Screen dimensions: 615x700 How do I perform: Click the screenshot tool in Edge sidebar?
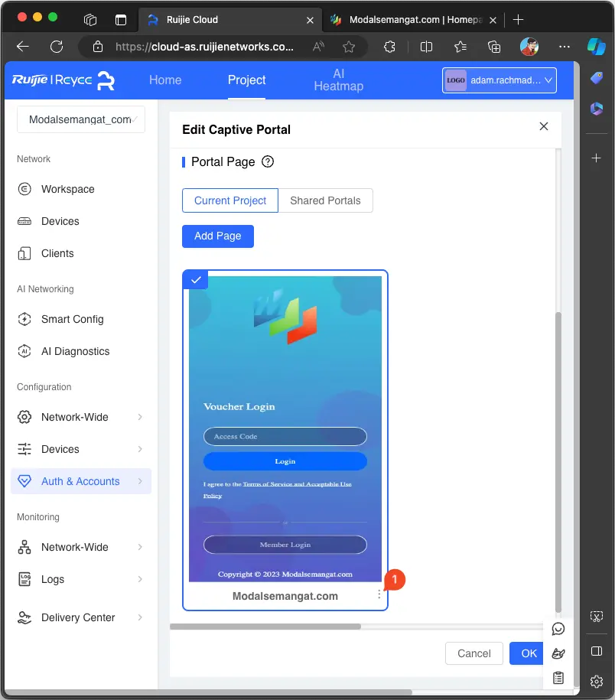(596, 617)
